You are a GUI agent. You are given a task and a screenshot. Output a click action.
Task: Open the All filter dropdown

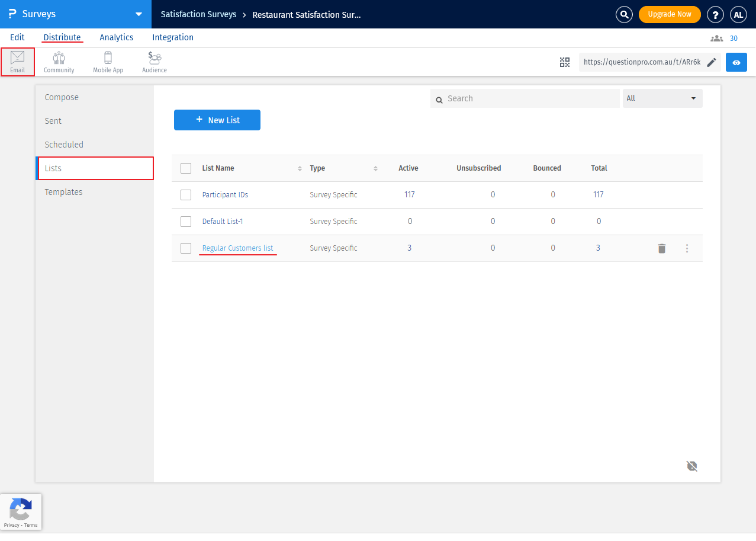coord(662,98)
